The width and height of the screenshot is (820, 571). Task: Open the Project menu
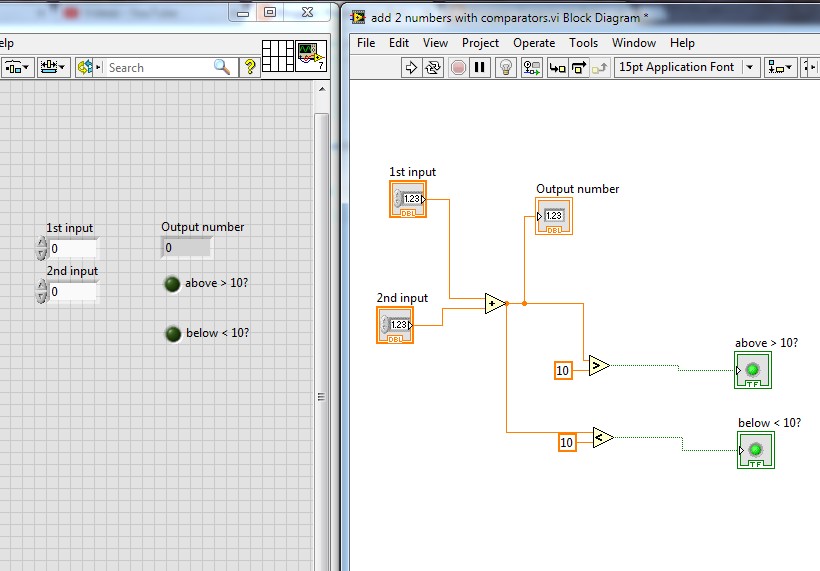(x=480, y=43)
